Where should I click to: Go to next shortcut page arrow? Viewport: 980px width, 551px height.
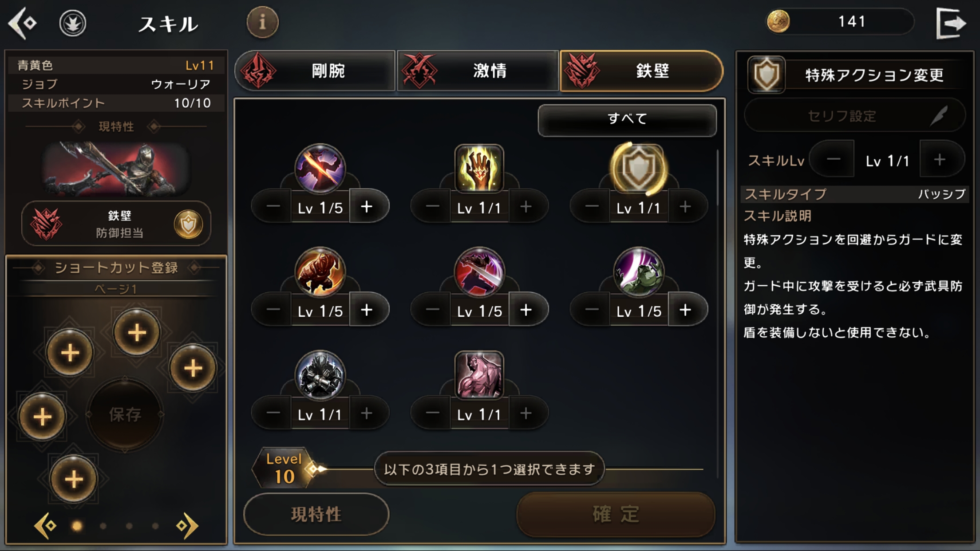pos(187,526)
